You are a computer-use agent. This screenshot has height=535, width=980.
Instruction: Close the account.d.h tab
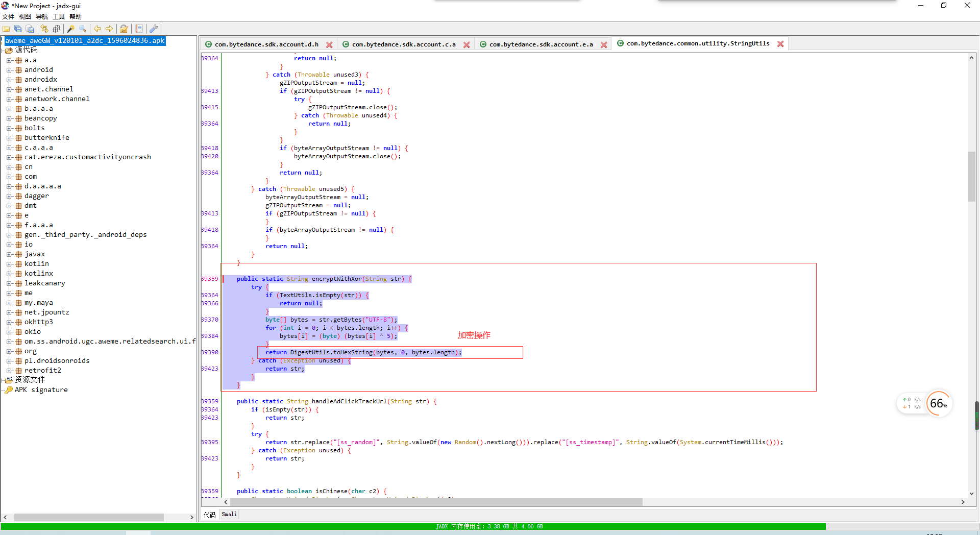coord(329,45)
